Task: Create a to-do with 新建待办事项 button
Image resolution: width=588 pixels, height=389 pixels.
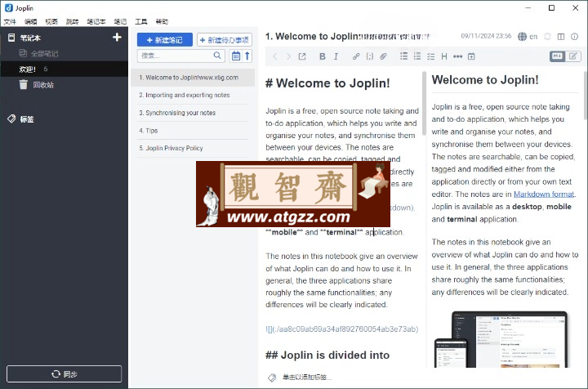Action: coord(225,40)
